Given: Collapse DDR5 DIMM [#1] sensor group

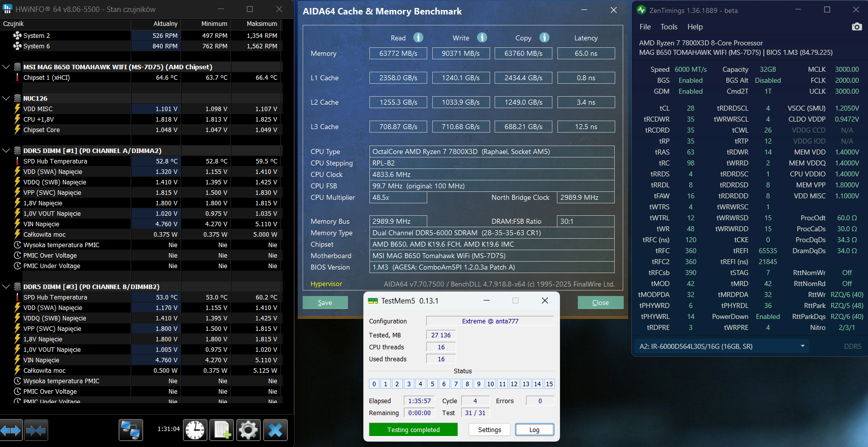Looking at the screenshot, I should point(6,150).
